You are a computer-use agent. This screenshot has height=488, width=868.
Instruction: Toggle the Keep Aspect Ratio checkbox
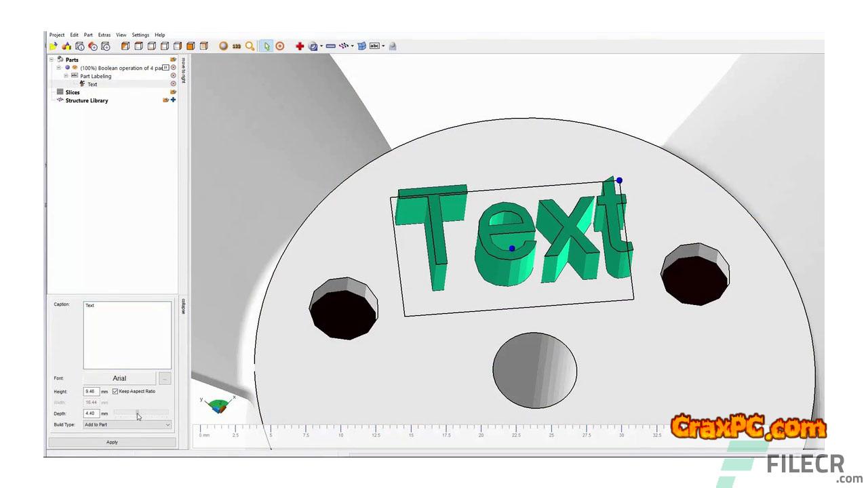[115, 392]
